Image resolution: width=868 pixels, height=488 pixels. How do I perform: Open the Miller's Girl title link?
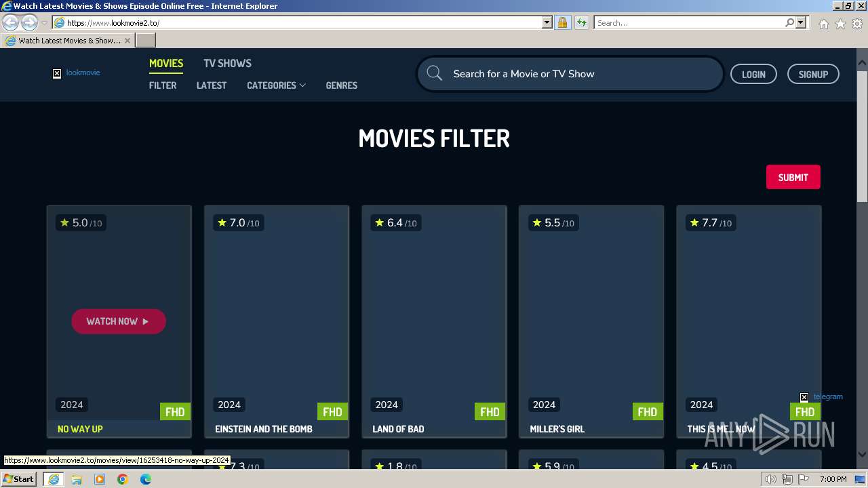point(557,429)
